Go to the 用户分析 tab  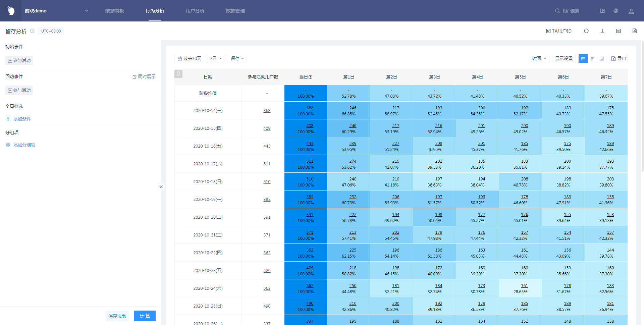pos(195,11)
